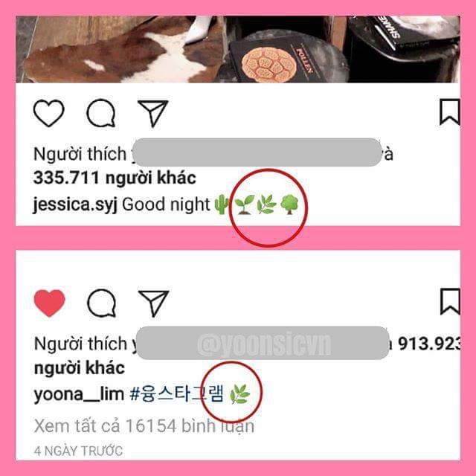Click the cactus emoji in the caption
This screenshot has height=476, width=476.
pyautogui.click(x=222, y=205)
